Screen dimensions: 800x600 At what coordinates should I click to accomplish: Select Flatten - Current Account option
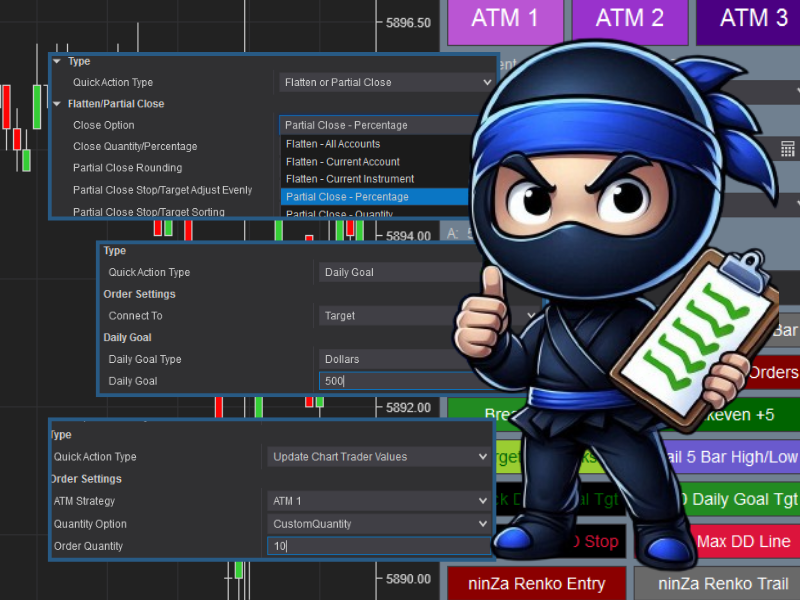tap(342, 162)
